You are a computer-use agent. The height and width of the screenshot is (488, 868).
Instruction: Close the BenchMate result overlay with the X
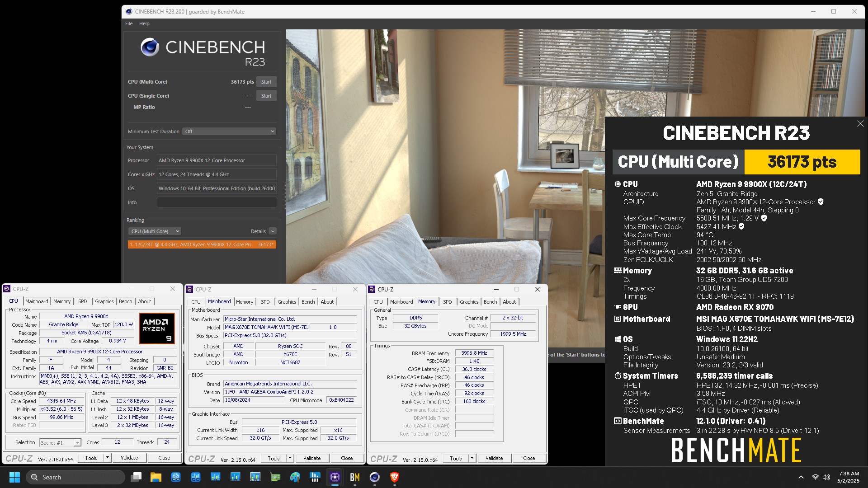coord(860,124)
